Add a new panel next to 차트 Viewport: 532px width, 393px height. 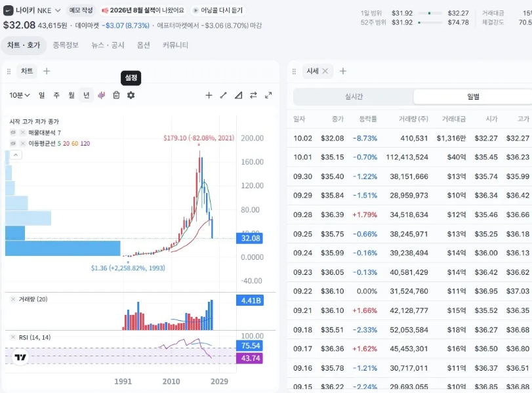(x=47, y=71)
